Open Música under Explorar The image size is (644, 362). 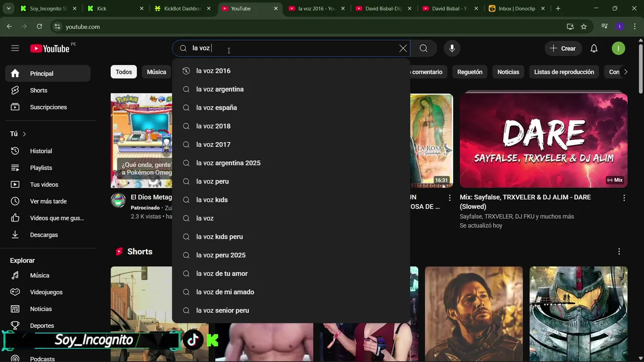(48, 276)
